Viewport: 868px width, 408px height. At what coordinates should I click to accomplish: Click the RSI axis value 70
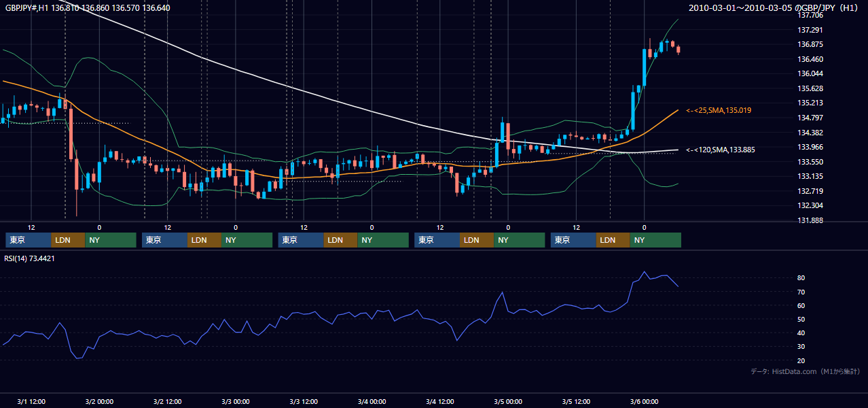(801, 292)
